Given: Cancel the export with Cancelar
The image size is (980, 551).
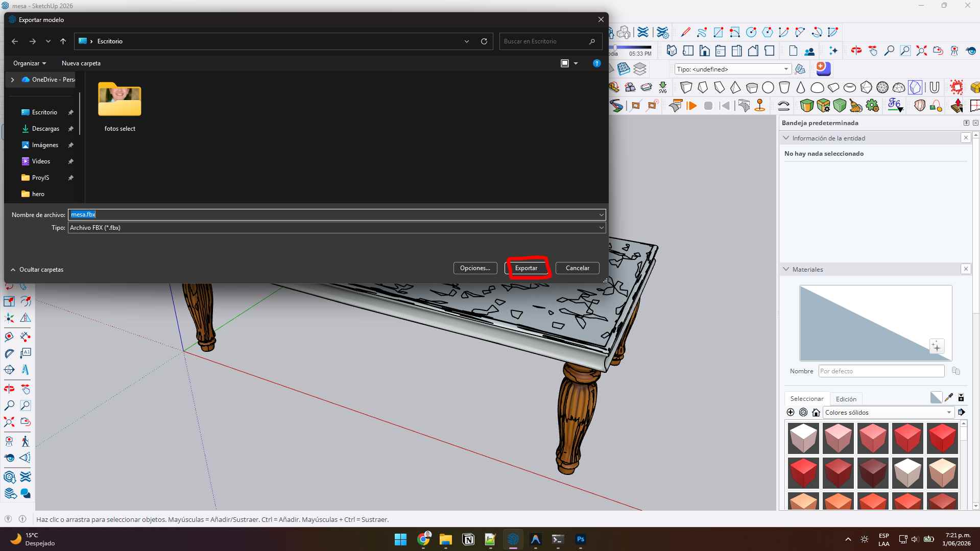Looking at the screenshot, I should 577,268.
